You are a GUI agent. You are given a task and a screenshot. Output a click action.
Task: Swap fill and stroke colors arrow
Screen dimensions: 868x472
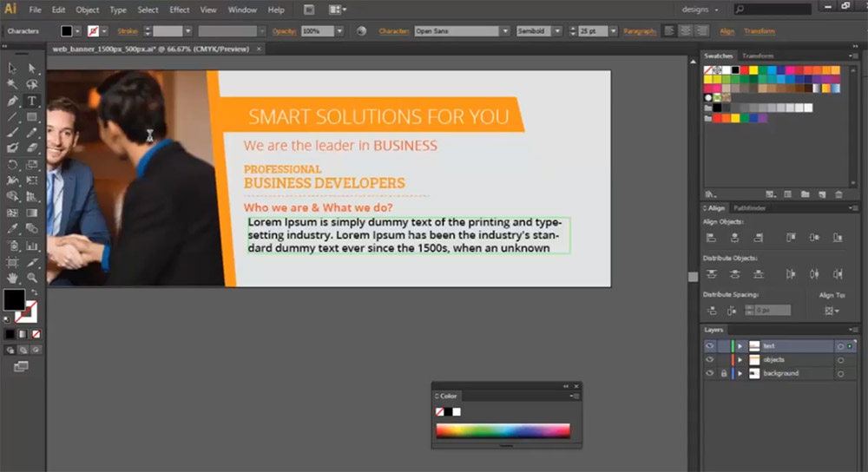click(35, 292)
